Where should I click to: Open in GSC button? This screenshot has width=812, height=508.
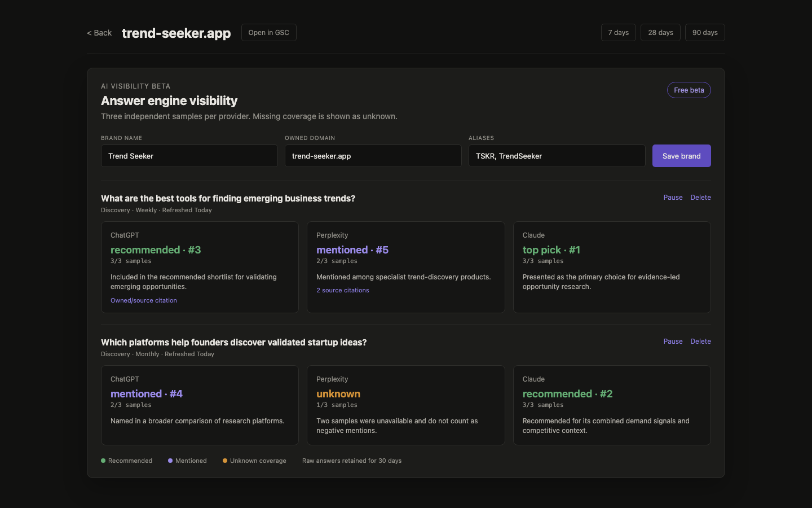click(269, 33)
